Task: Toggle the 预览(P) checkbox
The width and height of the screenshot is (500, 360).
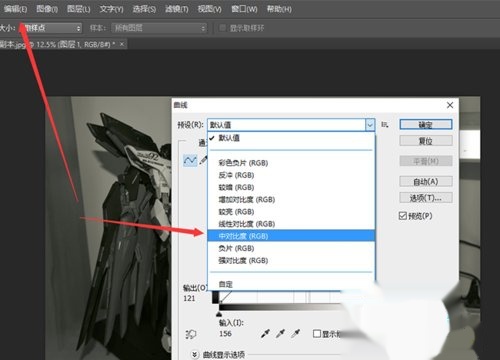Action: pos(403,216)
